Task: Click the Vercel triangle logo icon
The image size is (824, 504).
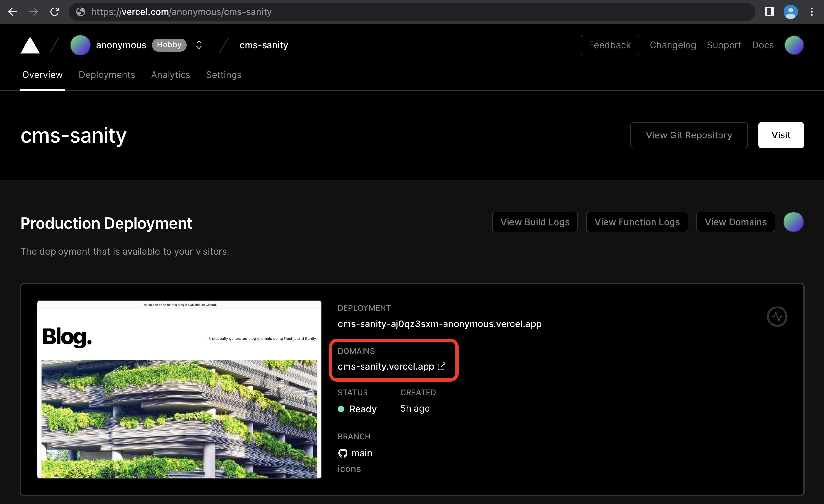Action: (x=30, y=45)
